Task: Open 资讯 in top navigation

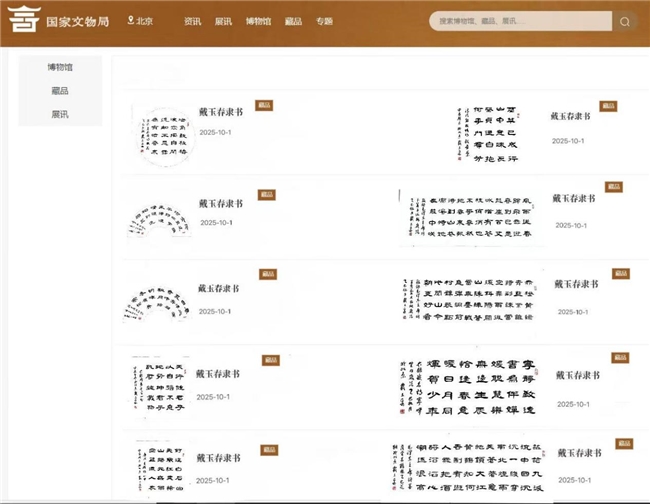Action: tap(192, 21)
